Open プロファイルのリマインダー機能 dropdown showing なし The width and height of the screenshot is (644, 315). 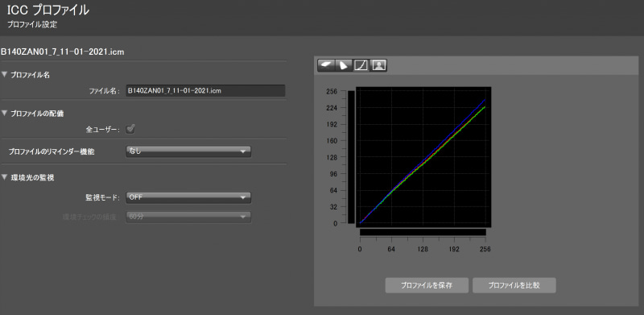click(x=188, y=151)
